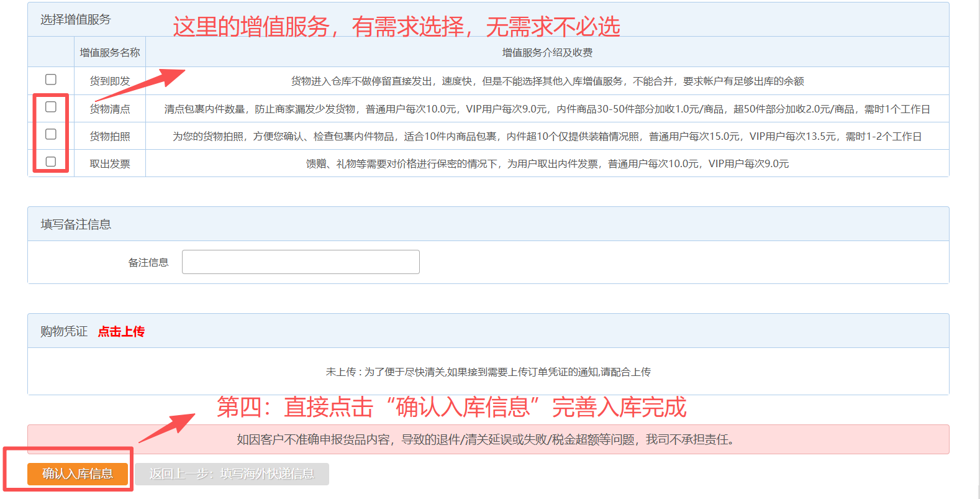
Task: Select the 取出发票 service checkbox
Action: [51, 162]
